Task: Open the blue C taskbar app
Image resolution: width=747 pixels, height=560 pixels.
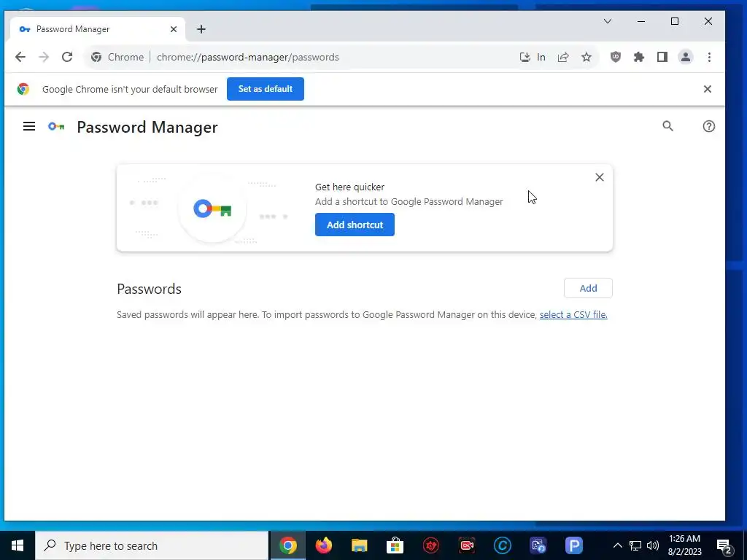Action: tap(503, 545)
